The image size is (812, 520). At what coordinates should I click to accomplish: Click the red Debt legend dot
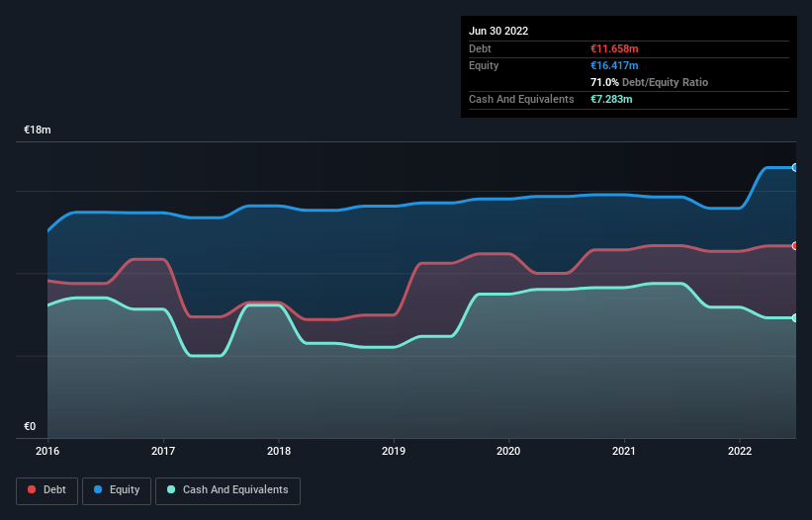point(32,489)
